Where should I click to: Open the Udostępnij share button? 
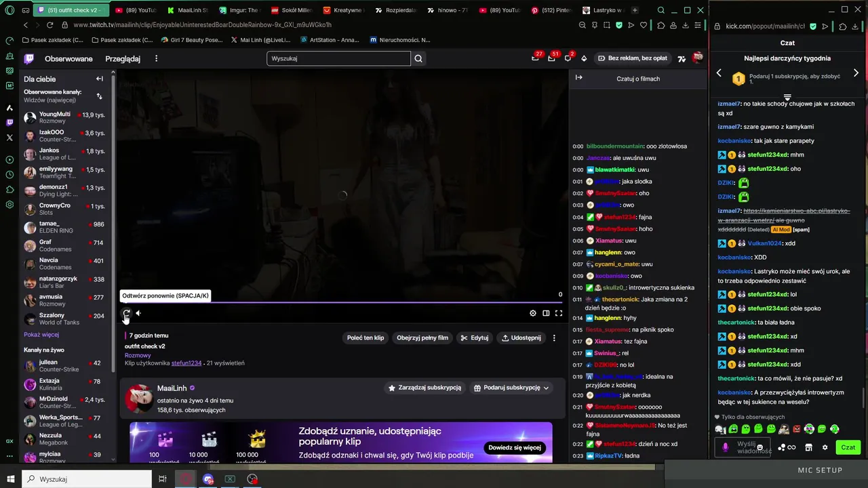[521, 338]
